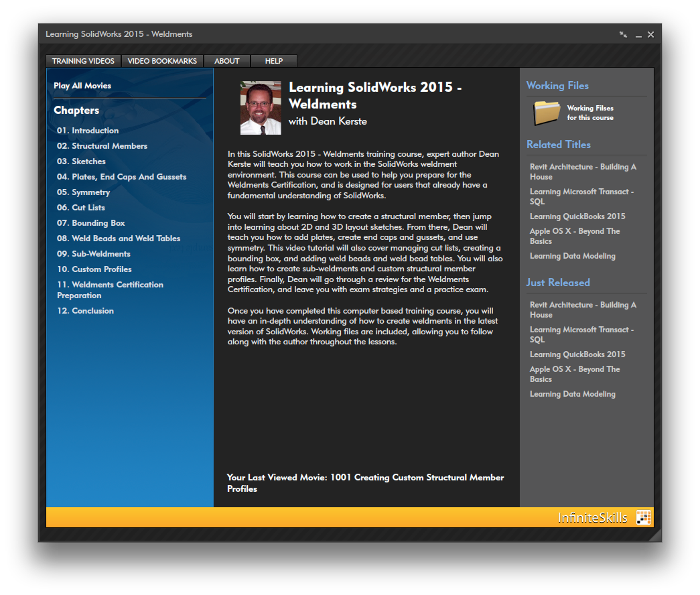Select the Training Videos tab
The width and height of the screenshot is (700, 595).
pyautogui.click(x=83, y=61)
